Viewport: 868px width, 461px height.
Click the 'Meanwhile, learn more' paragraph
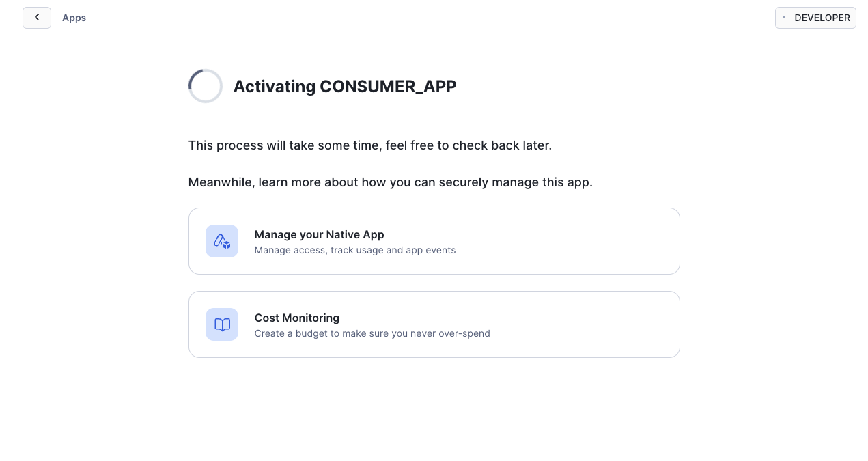[x=391, y=182]
